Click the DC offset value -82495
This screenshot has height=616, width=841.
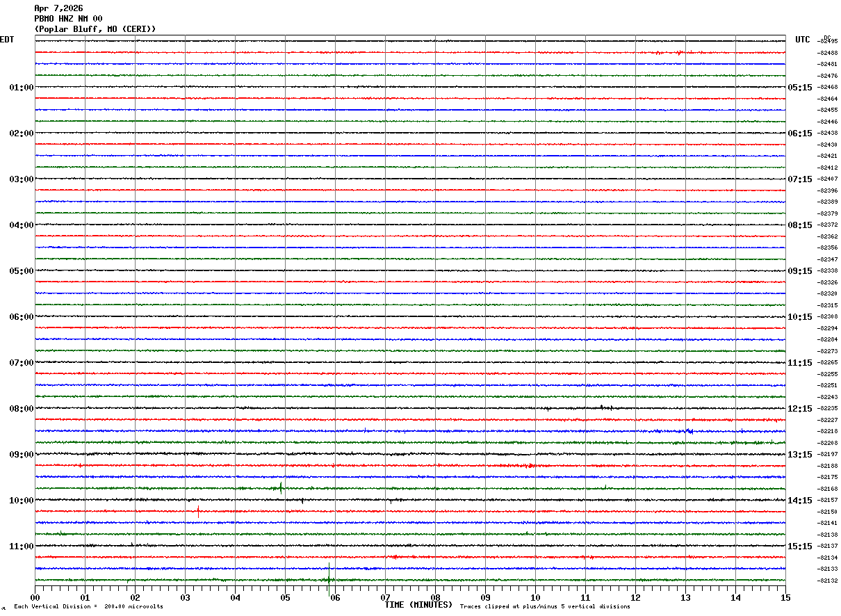click(x=828, y=42)
